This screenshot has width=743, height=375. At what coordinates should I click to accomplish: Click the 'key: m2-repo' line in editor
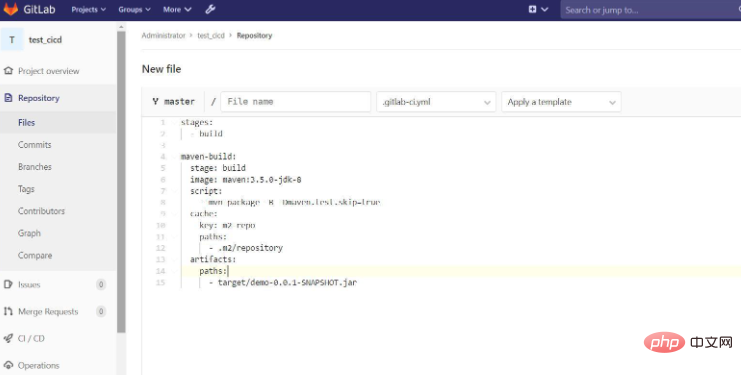click(227, 225)
